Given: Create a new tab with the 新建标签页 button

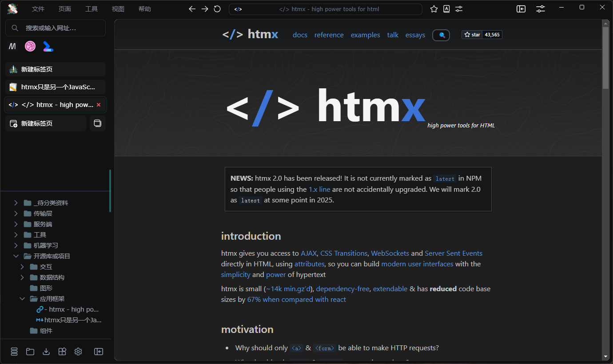Looking at the screenshot, I should point(46,123).
